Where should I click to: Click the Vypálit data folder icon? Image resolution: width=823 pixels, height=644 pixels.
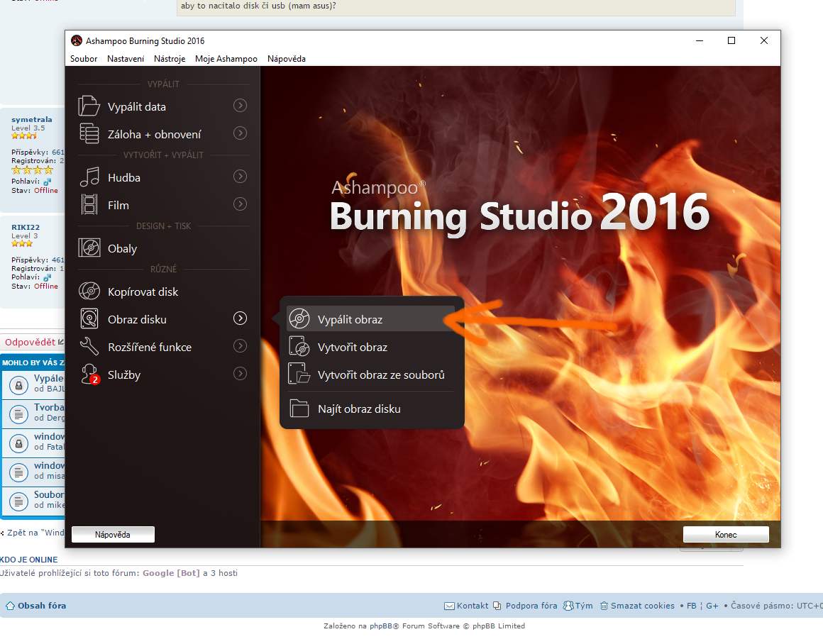pos(89,106)
